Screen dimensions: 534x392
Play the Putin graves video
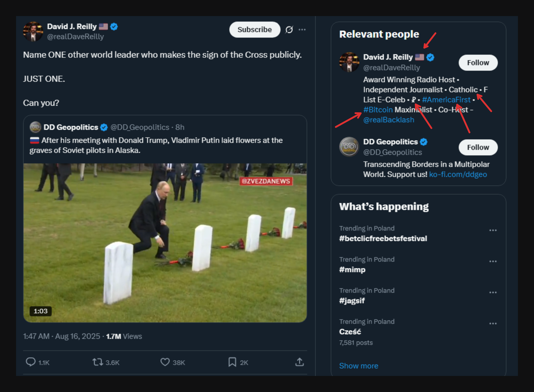pyautogui.click(x=165, y=243)
